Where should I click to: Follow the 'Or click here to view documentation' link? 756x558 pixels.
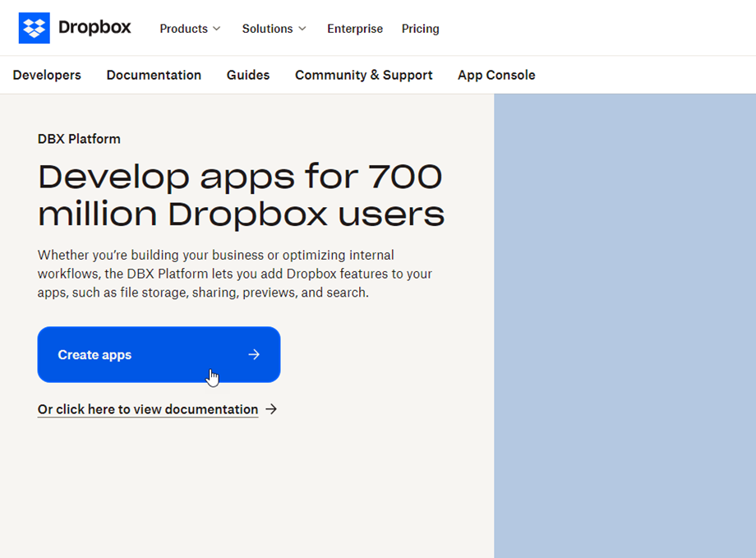click(148, 409)
